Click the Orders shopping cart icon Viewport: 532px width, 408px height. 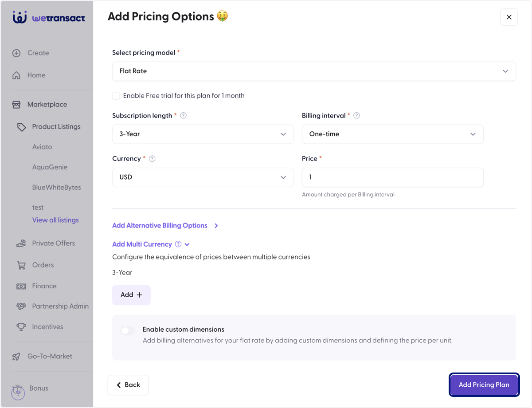tap(21, 265)
